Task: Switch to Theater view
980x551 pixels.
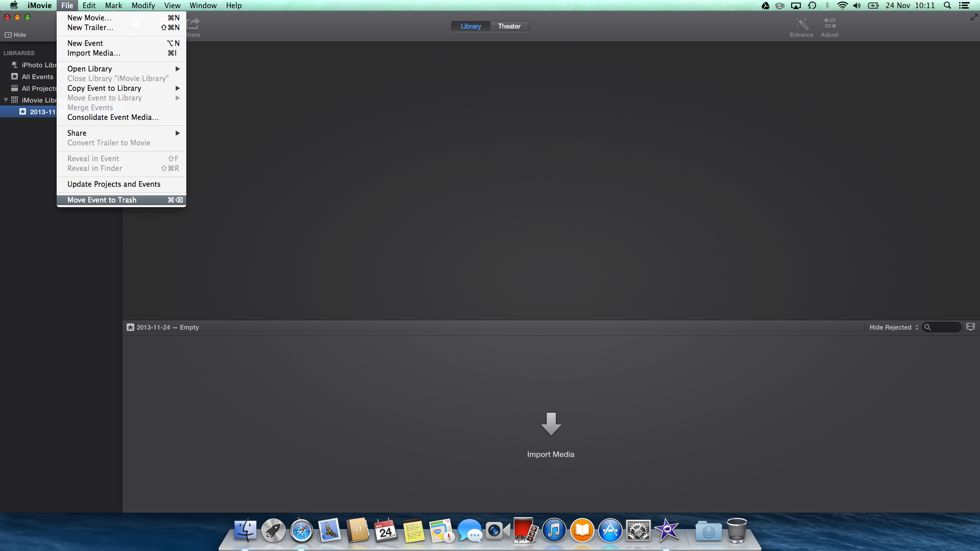Action: (509, 26)
